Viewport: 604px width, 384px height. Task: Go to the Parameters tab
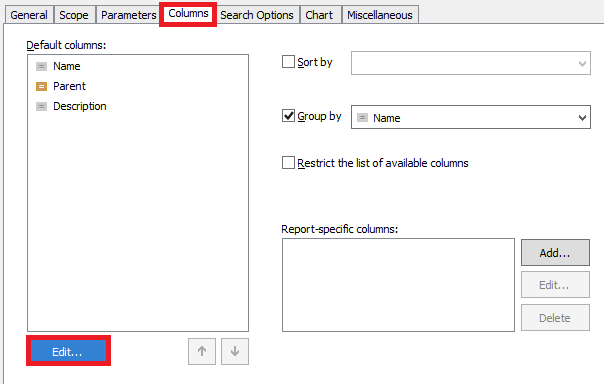129,15
